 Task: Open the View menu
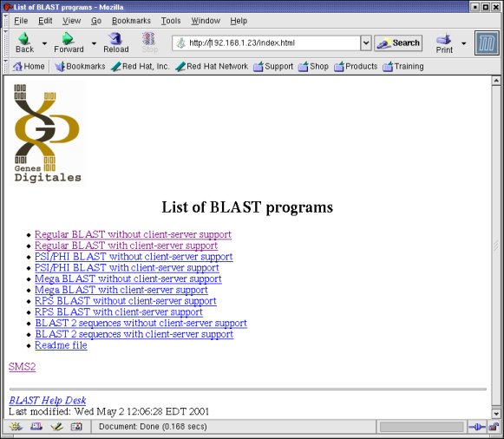(71, 21)
